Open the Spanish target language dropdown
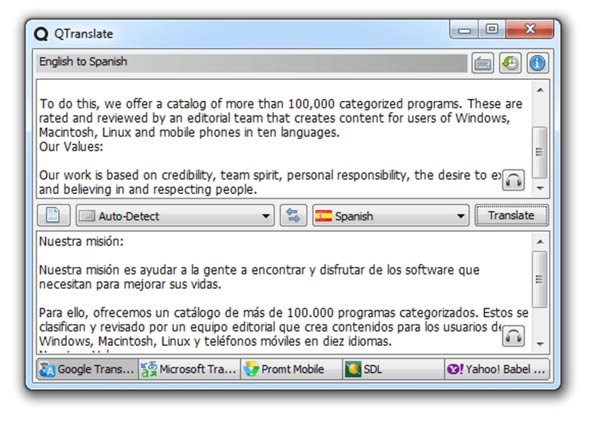600x428 pixels. (x=390, y=216)
